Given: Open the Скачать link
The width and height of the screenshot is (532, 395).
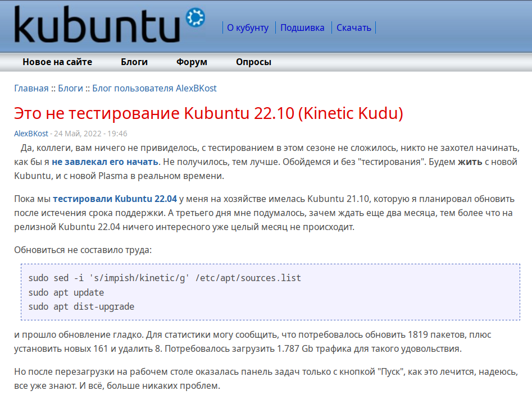Looking at the screenshot, I should pyautogui.click(x=353, y=27).
